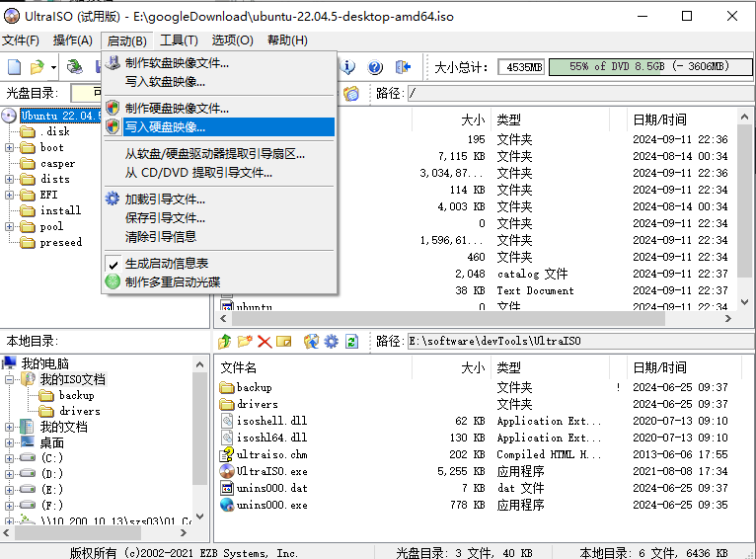Click the New file toolbar icon
This screenshot has height=559, width=756.
coord(15,66)
